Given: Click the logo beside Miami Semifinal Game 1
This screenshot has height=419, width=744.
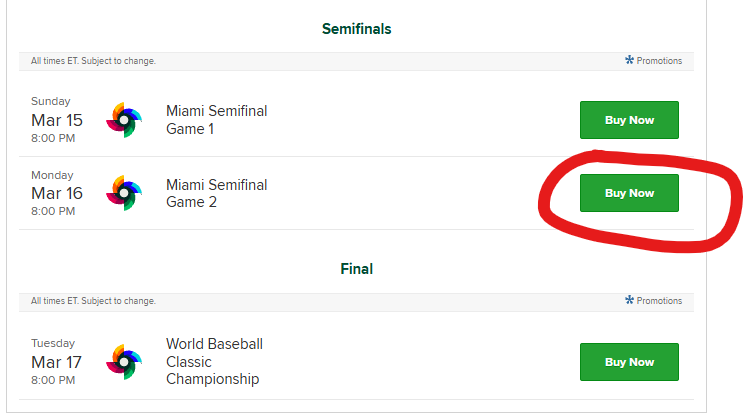Looking at the screenshot, I should point(124,120).
